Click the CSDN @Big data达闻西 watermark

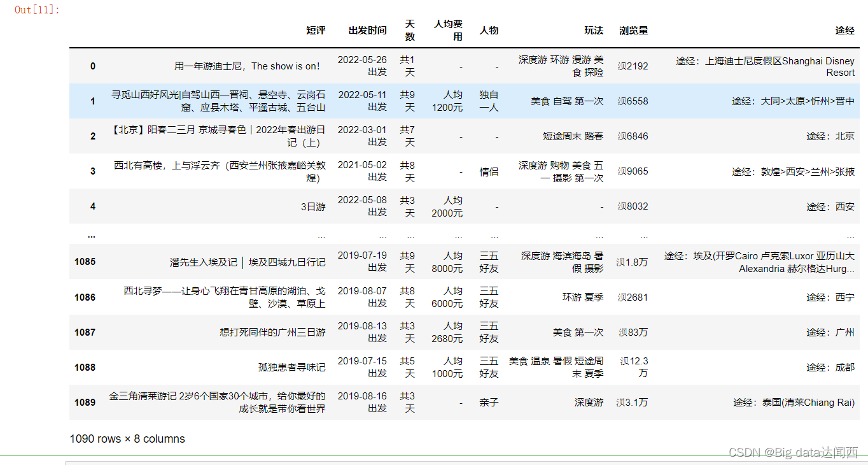coord(793,453)
